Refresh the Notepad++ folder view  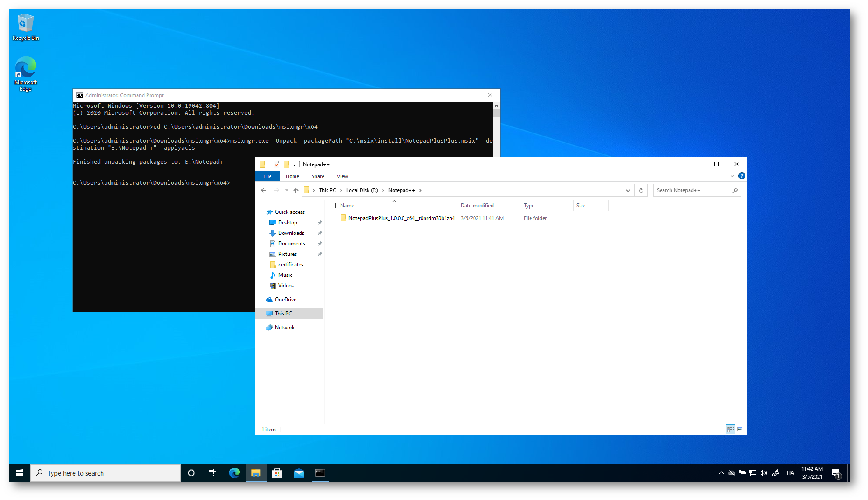coord(641,190)
